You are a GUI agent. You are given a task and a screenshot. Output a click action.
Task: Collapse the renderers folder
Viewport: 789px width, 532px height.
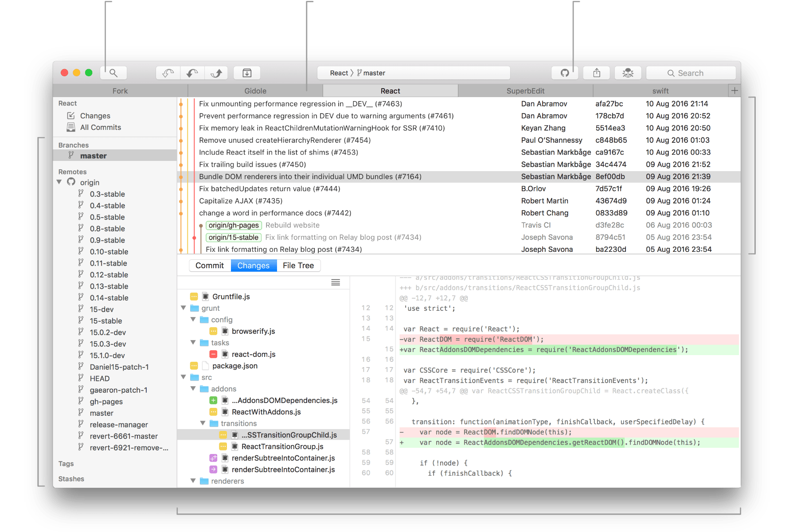coord(193,481)
